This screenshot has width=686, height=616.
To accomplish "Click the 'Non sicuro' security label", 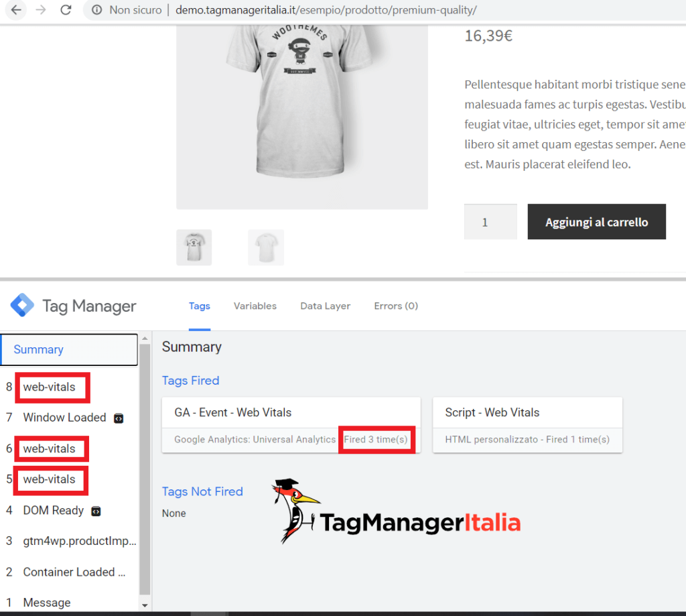I will tap(135, 9).
